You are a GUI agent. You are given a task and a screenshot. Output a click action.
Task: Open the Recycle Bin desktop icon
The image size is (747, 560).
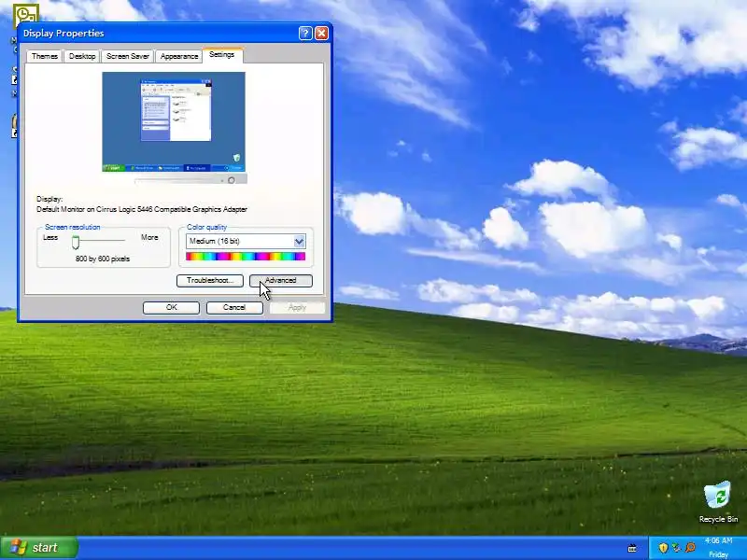[x=718, y=502]
